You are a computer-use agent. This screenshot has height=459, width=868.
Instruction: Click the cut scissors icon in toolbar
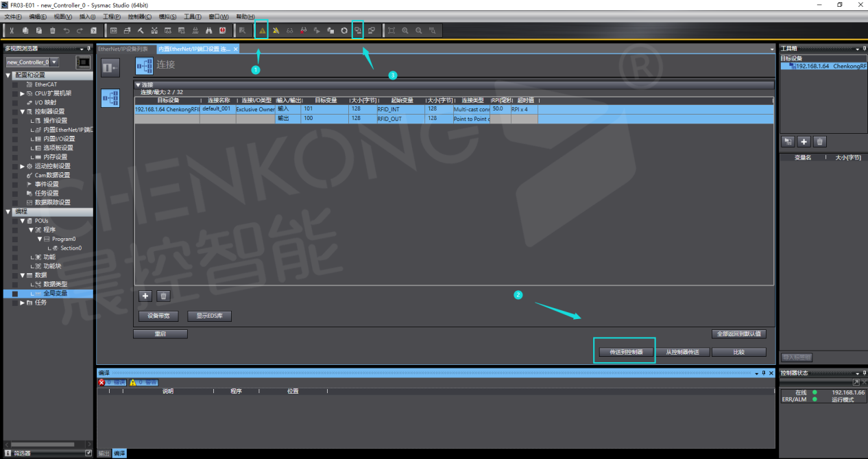[12, 30]
